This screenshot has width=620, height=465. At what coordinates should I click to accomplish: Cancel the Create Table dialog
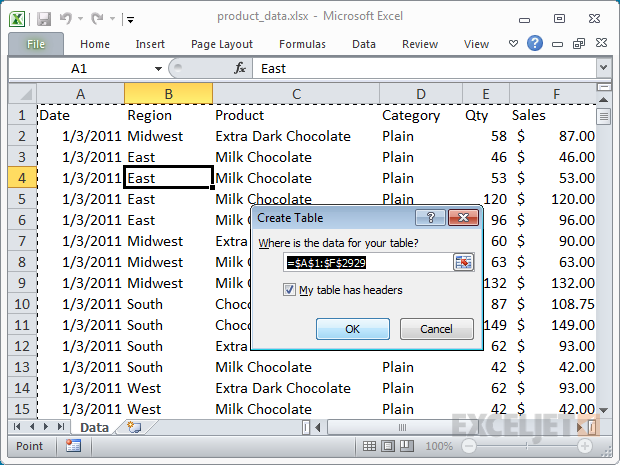coord(436,329)
